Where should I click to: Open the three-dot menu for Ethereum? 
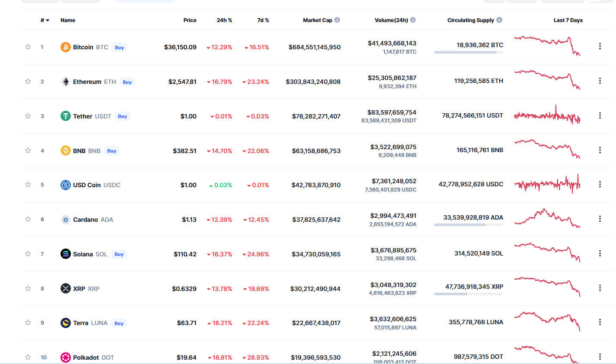pos(600,81)
